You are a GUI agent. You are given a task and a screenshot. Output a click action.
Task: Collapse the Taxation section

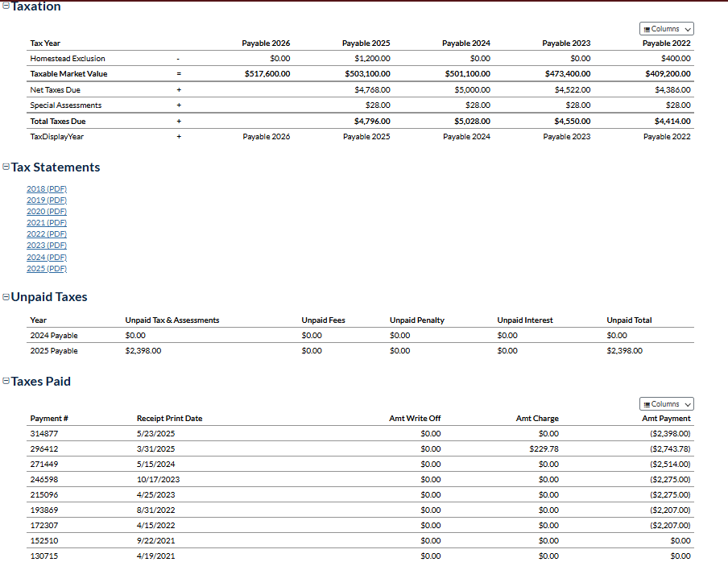(6, 6)
